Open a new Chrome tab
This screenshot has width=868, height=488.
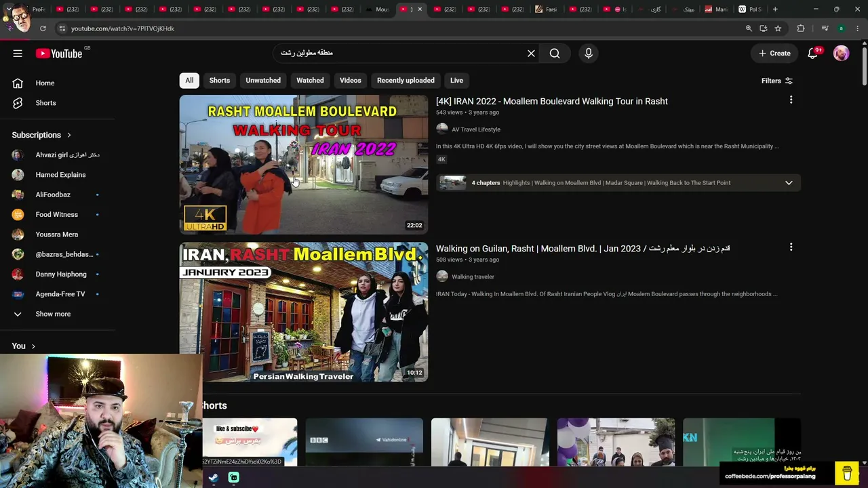775,9
